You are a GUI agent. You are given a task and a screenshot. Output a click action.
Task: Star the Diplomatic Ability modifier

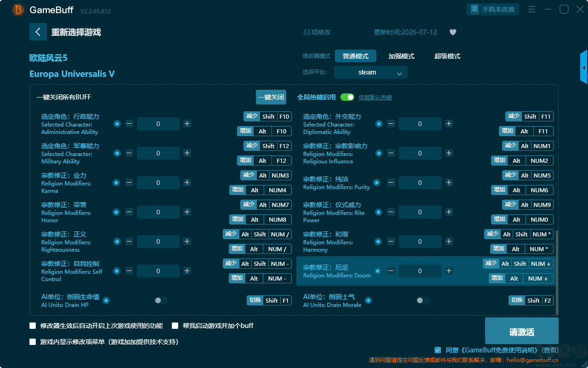tap(379, 124)
